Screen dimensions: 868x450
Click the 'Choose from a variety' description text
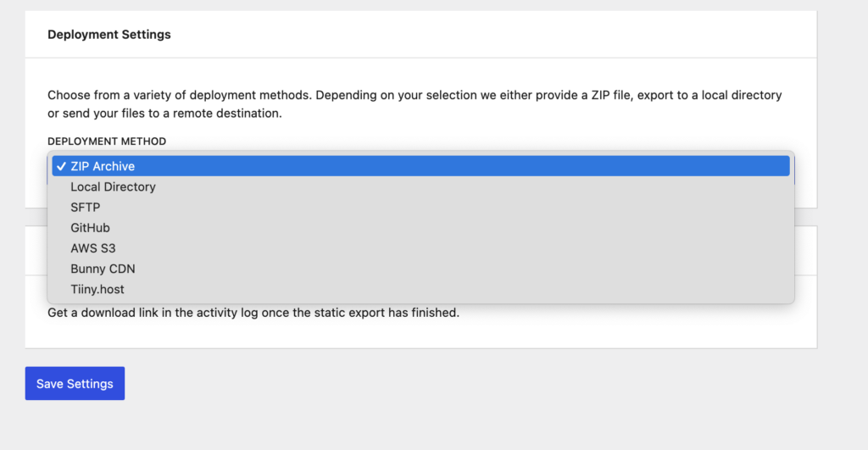click(x=415, y=104)
